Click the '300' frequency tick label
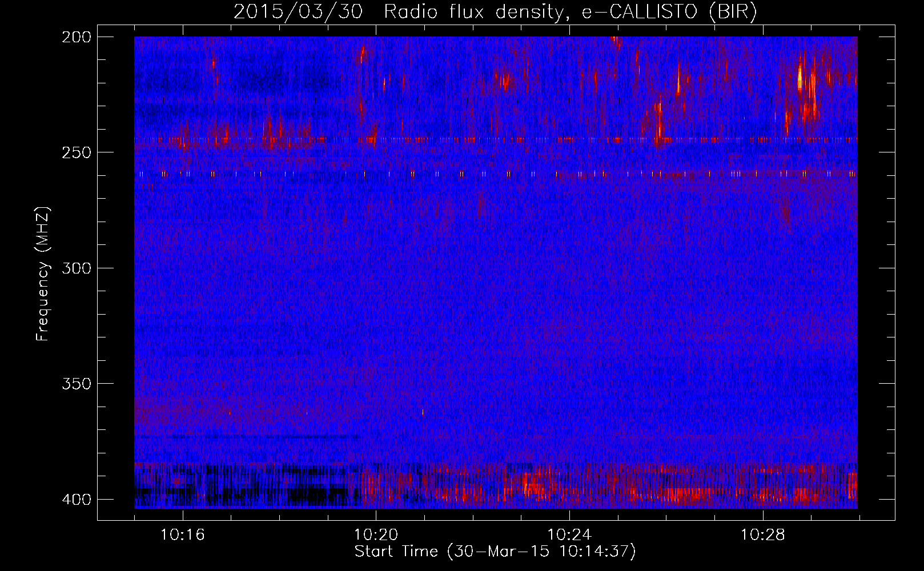The image size is (924, 571). click(x=76, y=268)
